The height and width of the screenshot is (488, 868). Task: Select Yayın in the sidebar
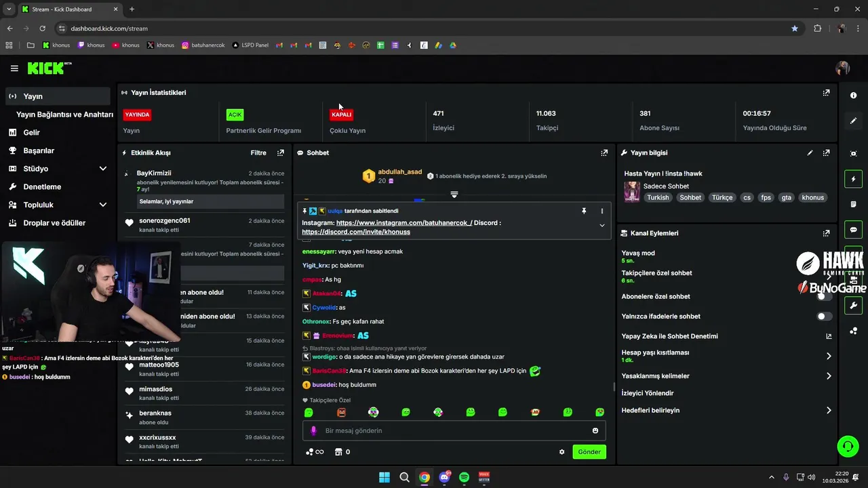point(57,96)
